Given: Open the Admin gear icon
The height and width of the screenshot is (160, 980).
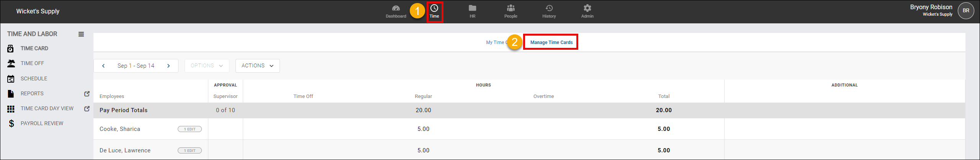Looking at the screenshot, I should pos(587,8).
